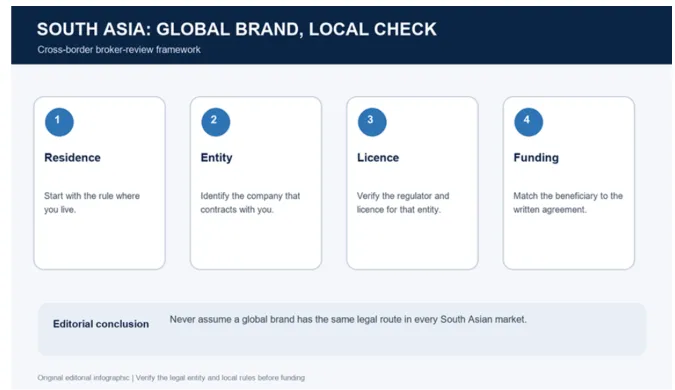
Task: Select the 'Residence' card heading
Action: [72, 158]
